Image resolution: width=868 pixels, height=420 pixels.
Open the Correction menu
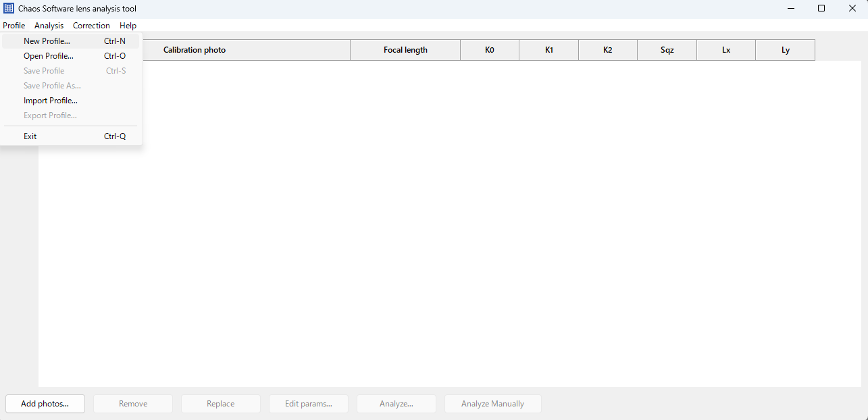tap(91, 26)
